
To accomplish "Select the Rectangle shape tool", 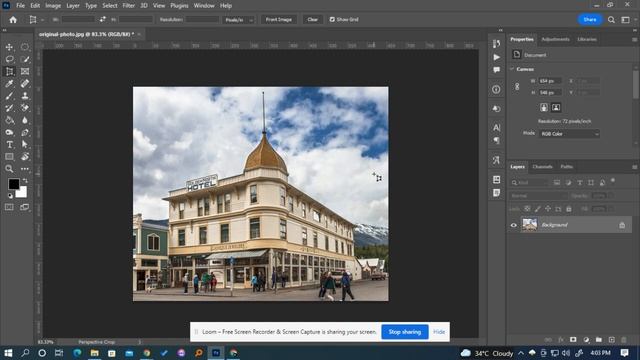I will 9,157.
